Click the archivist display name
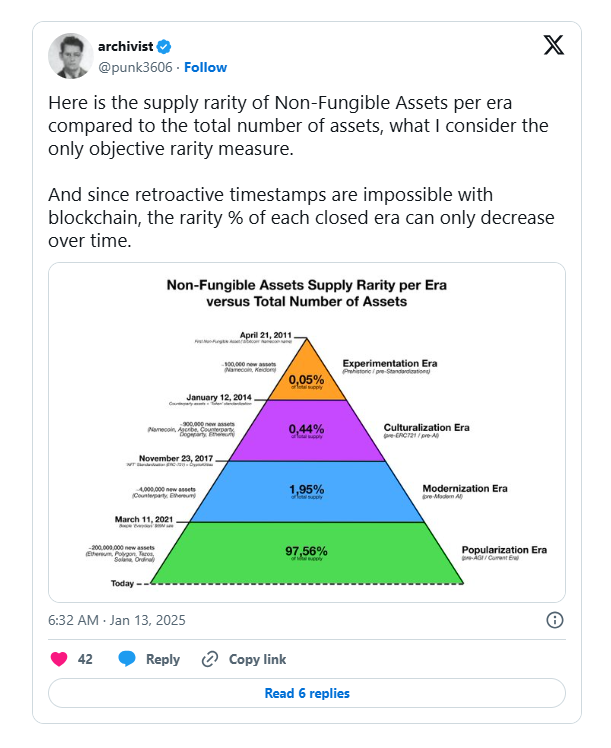611x748 pixels. tap(125, 46)
